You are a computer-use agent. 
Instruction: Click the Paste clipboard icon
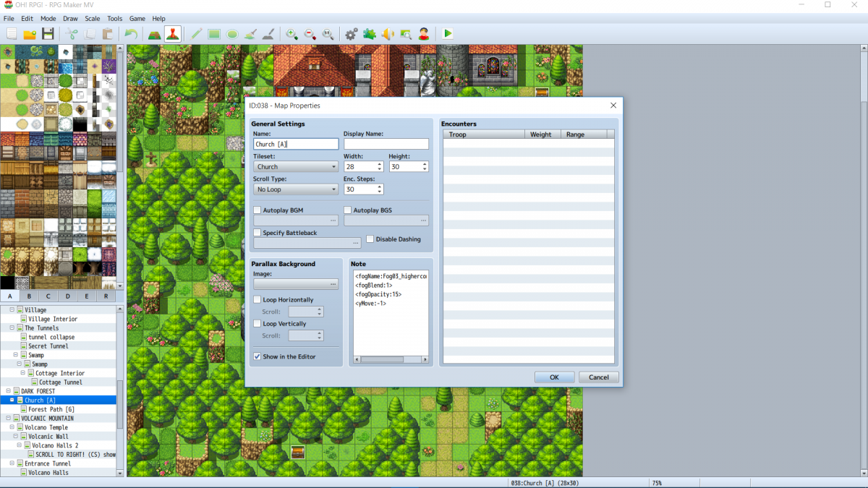click(108, 33)
